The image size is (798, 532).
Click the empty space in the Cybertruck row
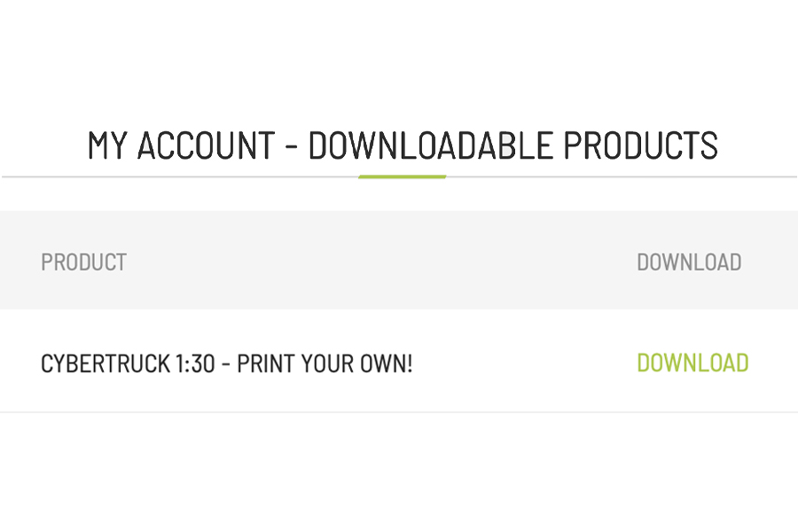524,363
